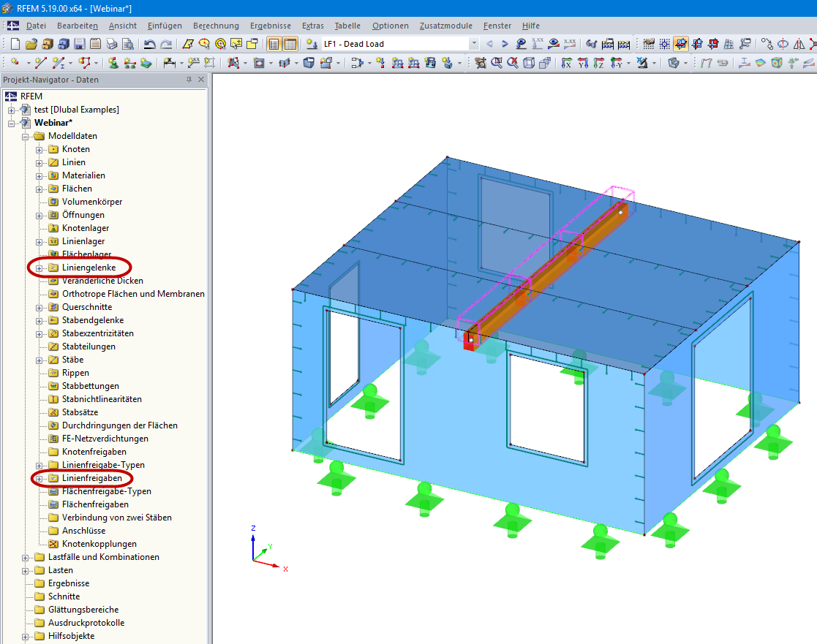Select Knotenlager in the navigator tree
Image resolution: width=817 pixels, height=644 pixels.
[x=86, y=228]
